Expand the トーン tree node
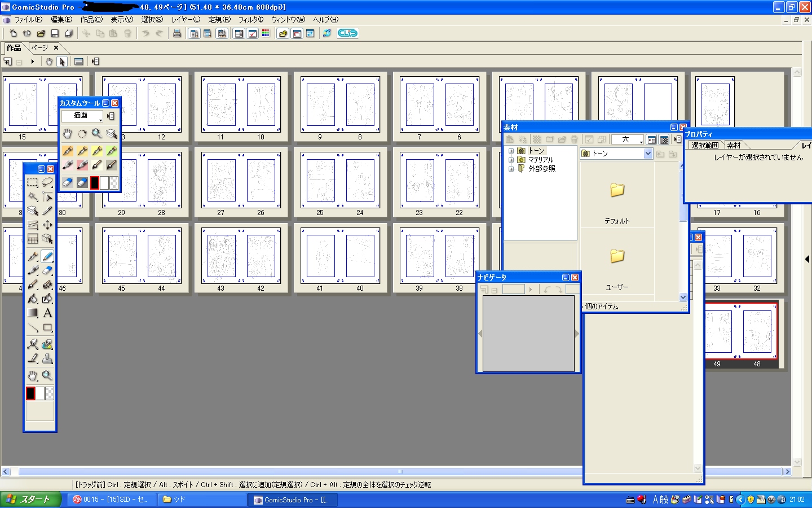This screenshot has height=508, width=812. point(511,151)
